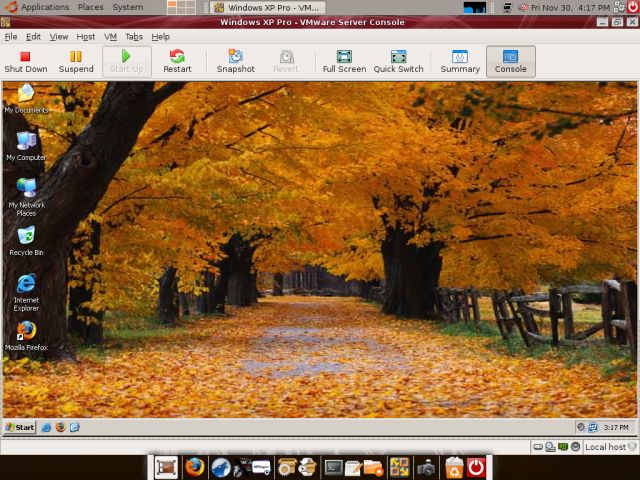Screen dimensions: 640x480
Task: Click the camera screenshot dock icon
Action: point(426,468)
